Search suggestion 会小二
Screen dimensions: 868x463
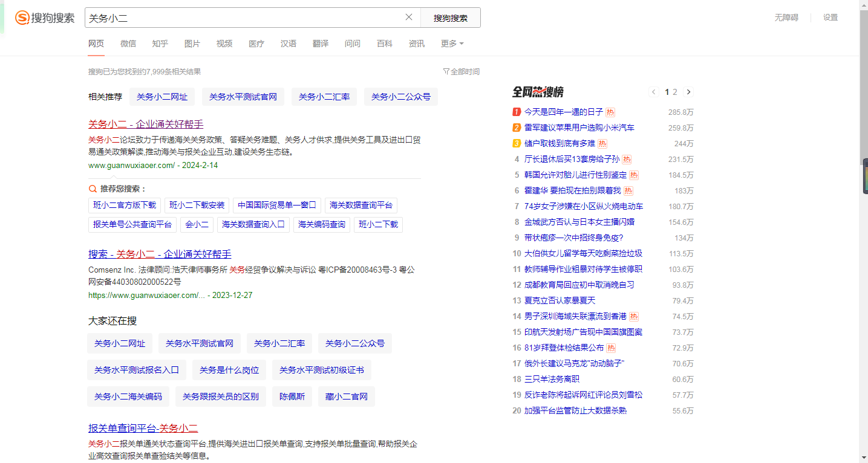pos(197,224)
